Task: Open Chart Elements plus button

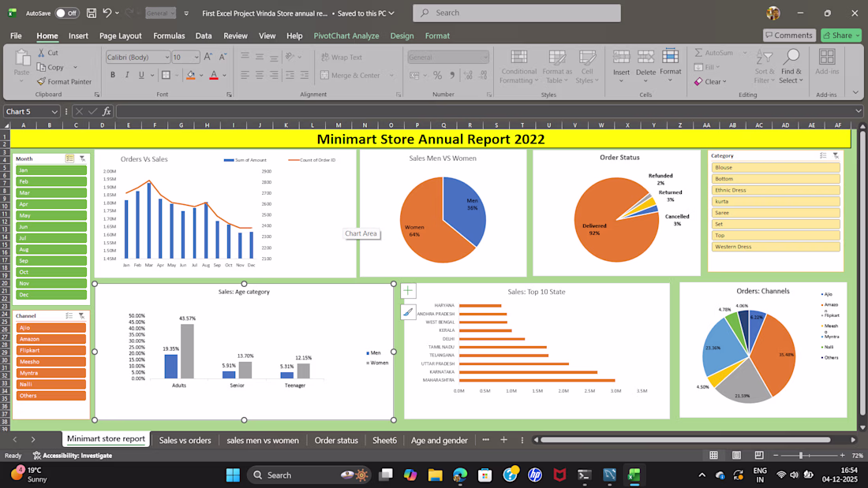Action: (408, 290)
